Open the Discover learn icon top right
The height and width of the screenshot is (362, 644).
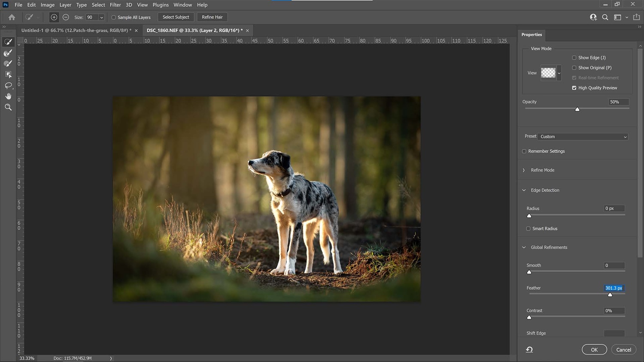593,17
